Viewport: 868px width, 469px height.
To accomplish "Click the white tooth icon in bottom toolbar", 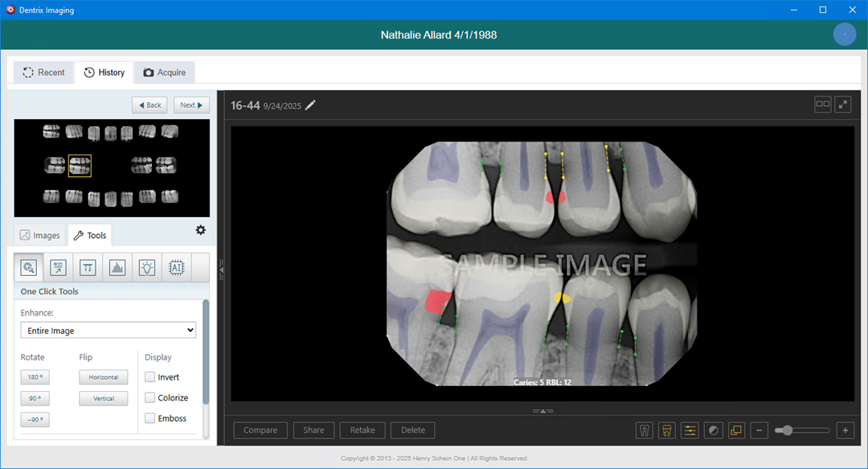I will [x=644, y=430].
